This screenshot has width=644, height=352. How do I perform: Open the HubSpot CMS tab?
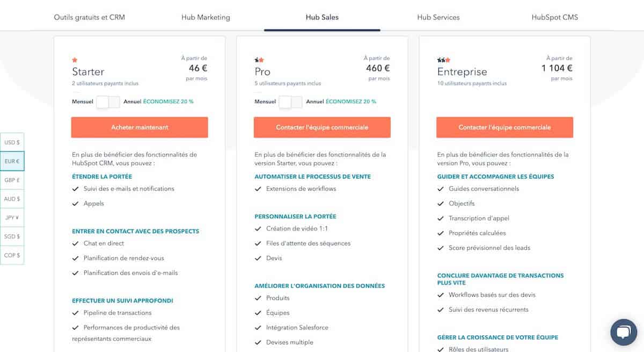pyautogui.click(x=555, y=17)
